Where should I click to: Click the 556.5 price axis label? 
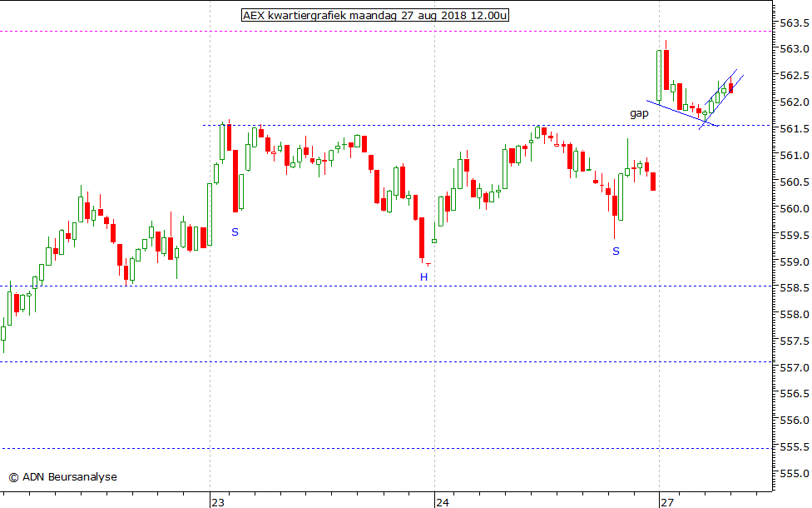(x=795, y=394)
